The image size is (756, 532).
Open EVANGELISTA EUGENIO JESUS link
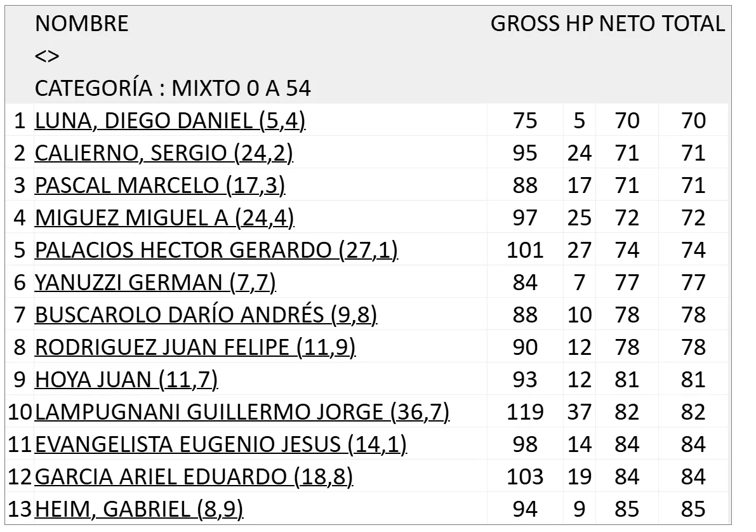click(x=221, y=444)
